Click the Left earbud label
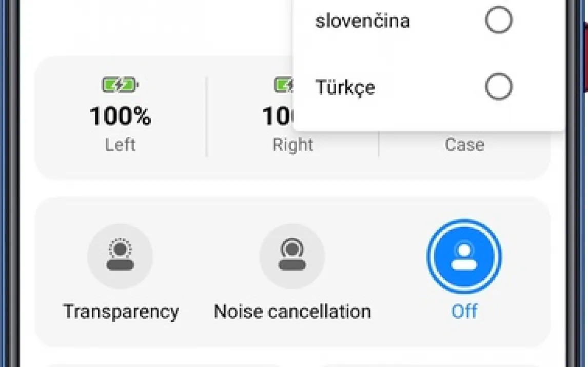The image size is (588, 367). pos(120,145)
